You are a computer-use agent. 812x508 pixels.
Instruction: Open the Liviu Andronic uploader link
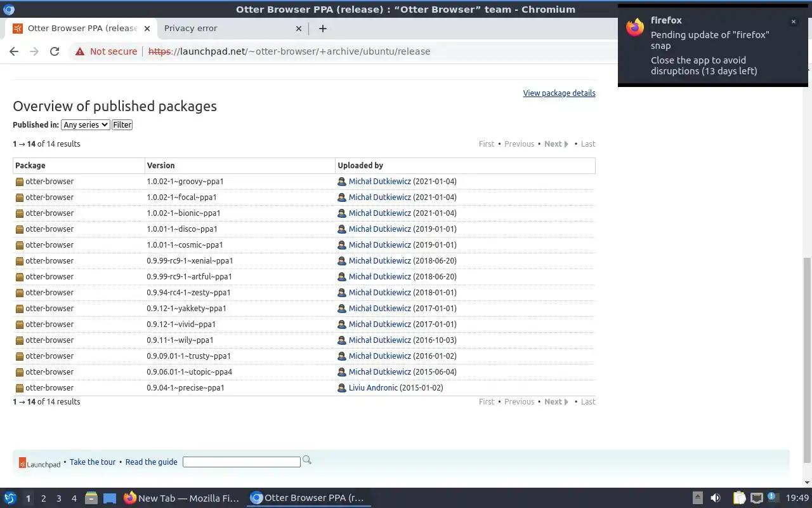click(x=373, y=388)
